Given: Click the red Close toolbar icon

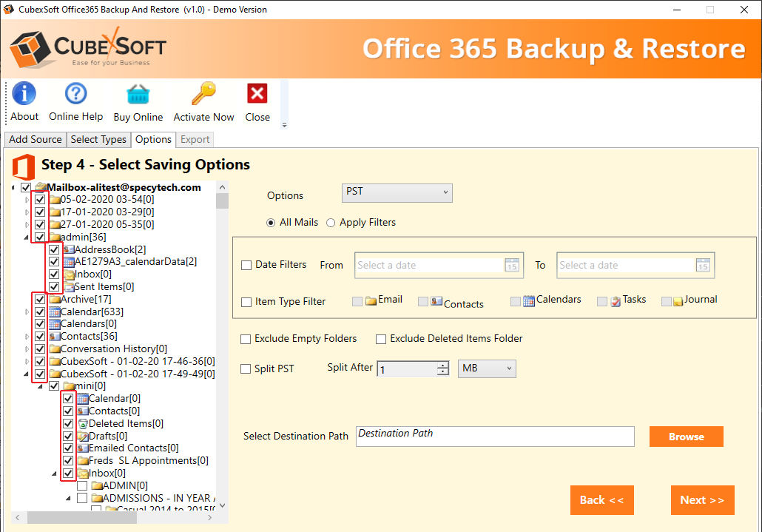Looking at the screenshot, I should (257, 94).
